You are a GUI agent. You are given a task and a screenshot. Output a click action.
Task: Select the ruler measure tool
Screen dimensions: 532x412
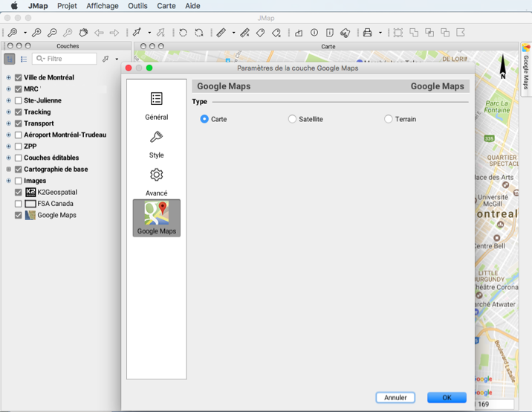(221, 33)
